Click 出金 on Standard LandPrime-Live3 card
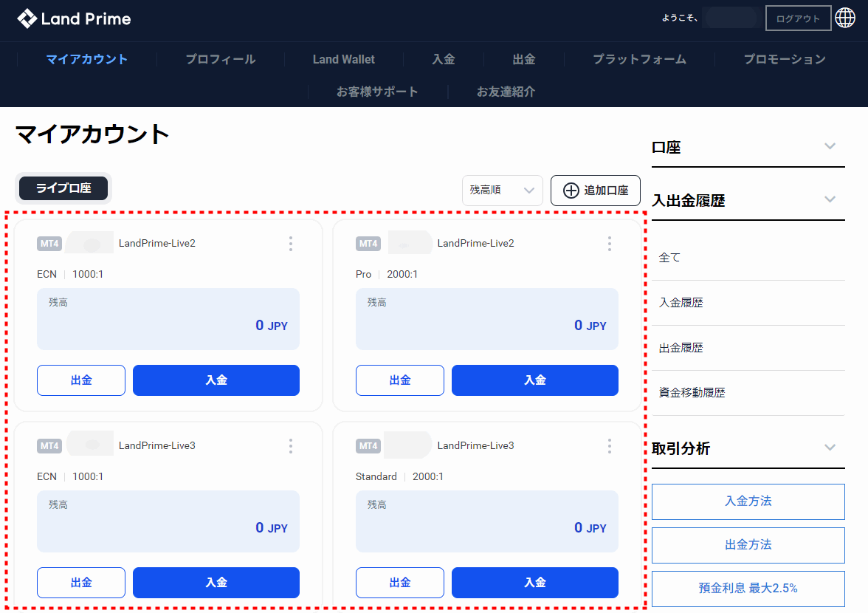Screen dimensions: 868x613 (400, 583)
